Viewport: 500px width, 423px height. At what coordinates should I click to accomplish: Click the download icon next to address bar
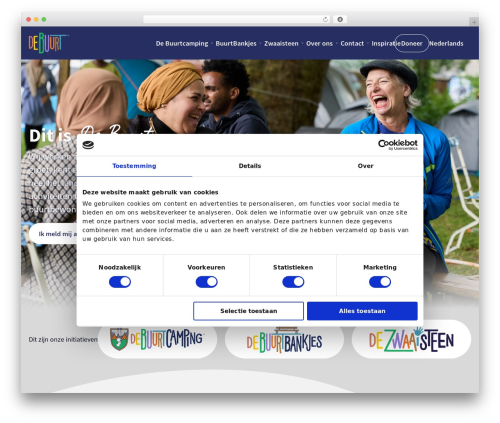(x=340, y=20)
